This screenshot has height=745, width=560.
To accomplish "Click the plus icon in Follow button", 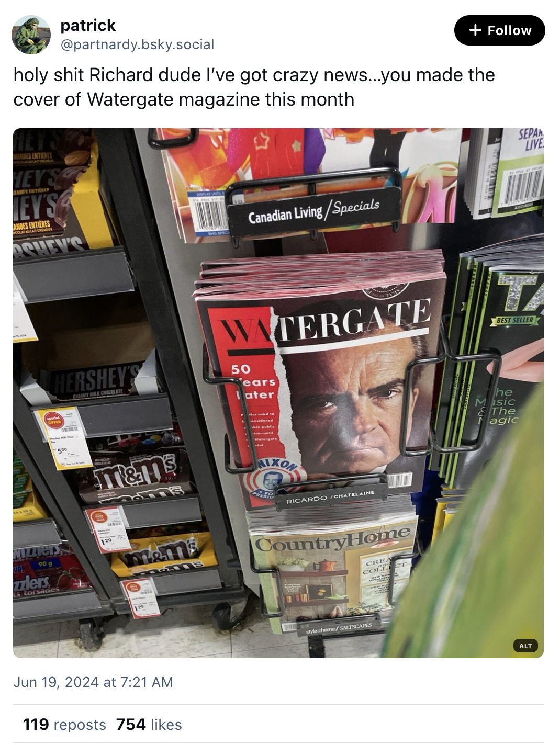I will (x=475, y=30).
